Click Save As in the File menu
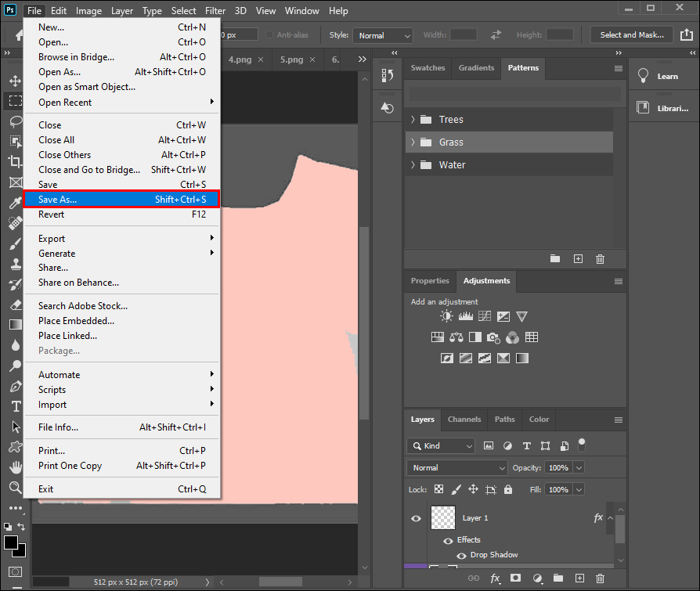Viewport: 700px width, 591px height. tap(121, 200)
